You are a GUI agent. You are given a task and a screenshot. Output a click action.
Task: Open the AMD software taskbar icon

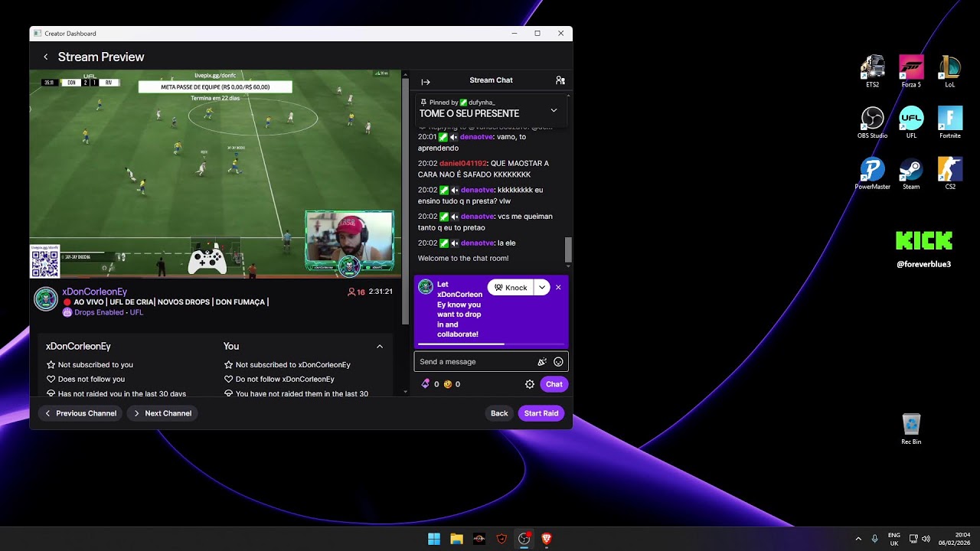click(479, 539)
